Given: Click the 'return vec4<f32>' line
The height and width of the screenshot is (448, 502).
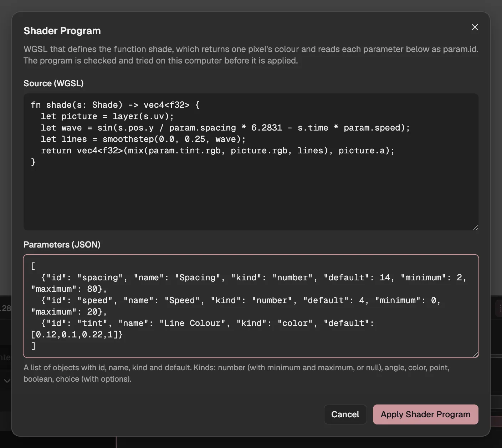Looking at the screenshot, I should pos(217,151).
